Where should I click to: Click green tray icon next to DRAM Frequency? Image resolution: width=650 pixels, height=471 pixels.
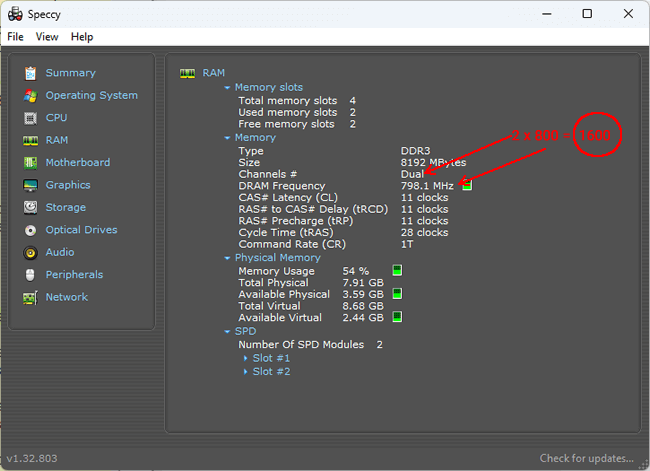467,185
